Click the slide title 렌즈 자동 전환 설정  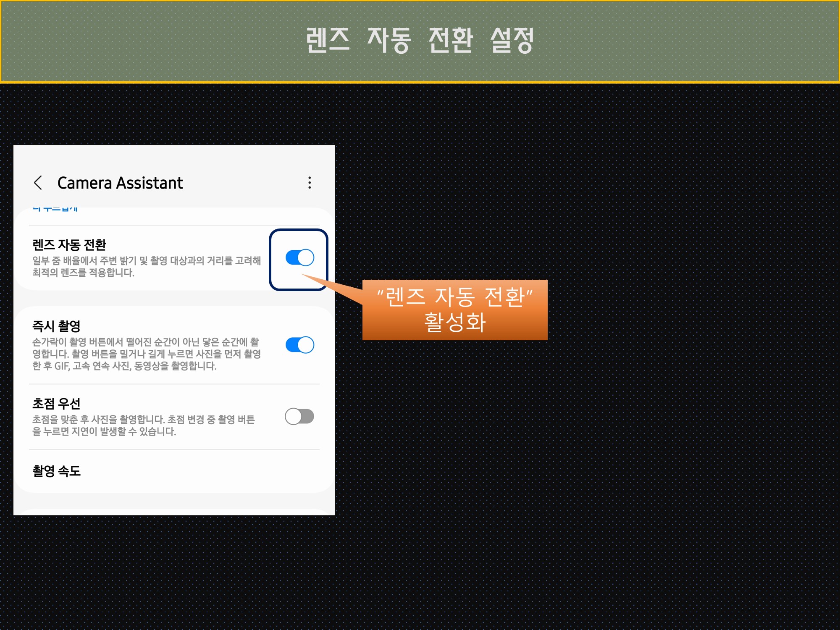pyautogui.click(x=420, y=40)
